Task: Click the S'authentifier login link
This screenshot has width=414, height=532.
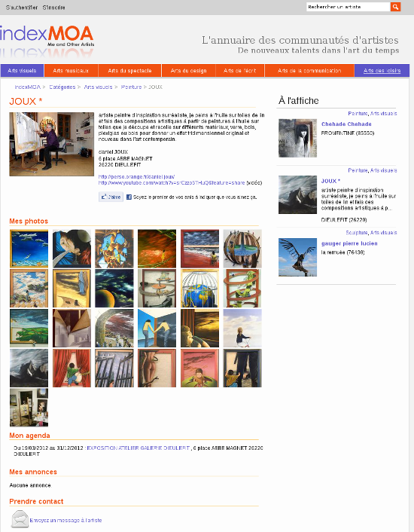Action: (x=22, y=8)
